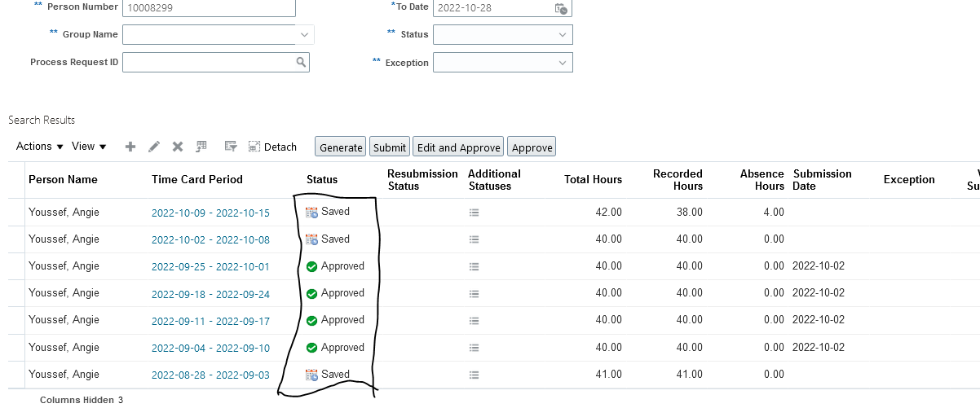The height and width of the screenshot is (408, 980).
Task: Click the search icon in Process Request ID
Action: [x=301, y=62]
